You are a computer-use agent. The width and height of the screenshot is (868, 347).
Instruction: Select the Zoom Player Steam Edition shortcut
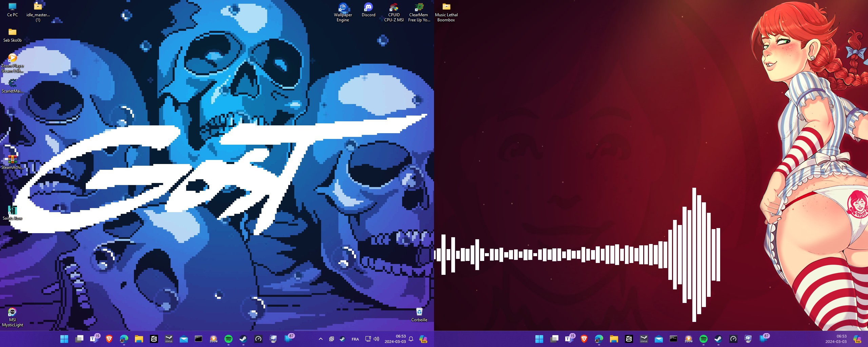(x=13, y=63)
